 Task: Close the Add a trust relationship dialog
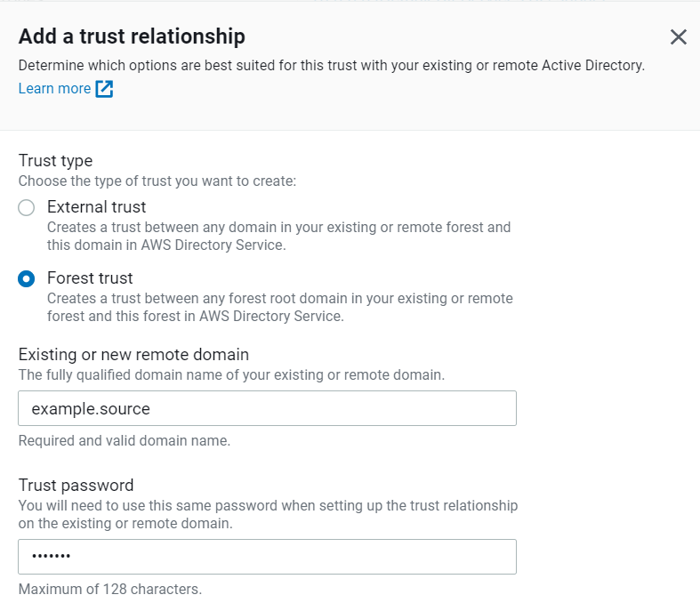pos(679,37)
